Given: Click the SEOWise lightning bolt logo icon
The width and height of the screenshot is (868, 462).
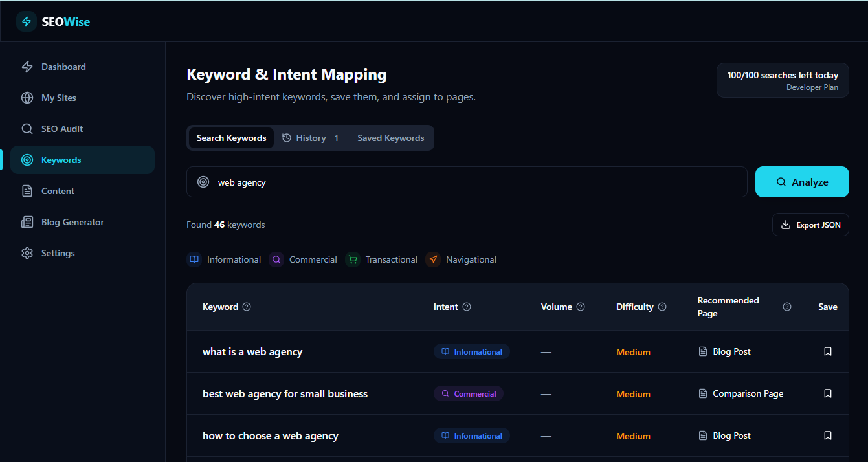Looking at the screenshot, I should tap(26, 21).
